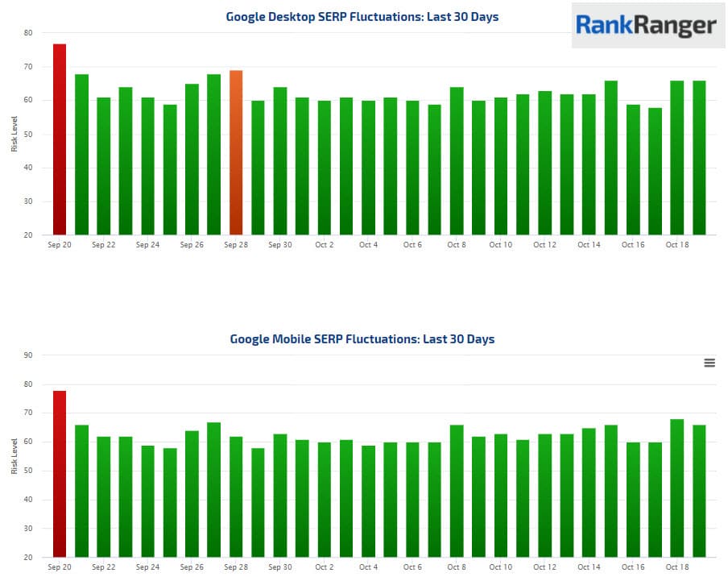
Task: Click the Oct 2 x-axis label on desktop chart
Action: [324, 245]
